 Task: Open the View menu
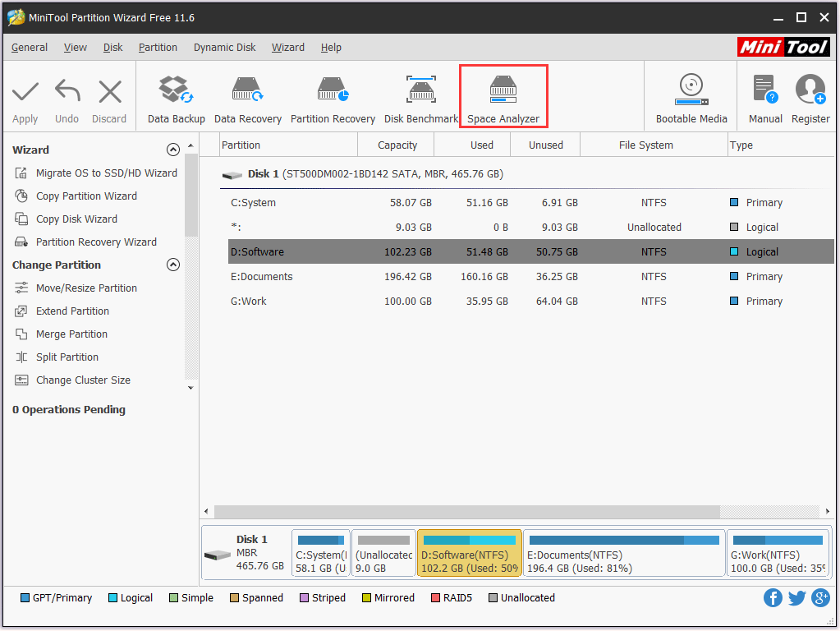75,47
